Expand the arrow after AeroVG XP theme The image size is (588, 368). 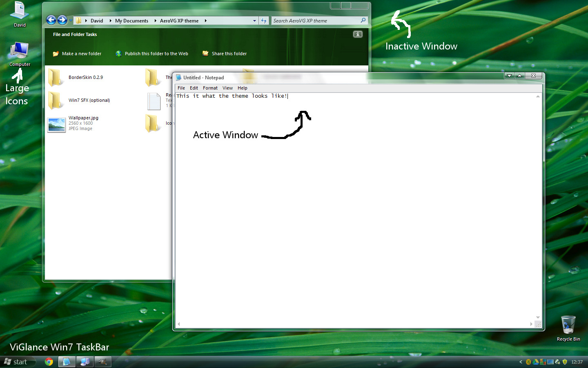coord(205,20)
